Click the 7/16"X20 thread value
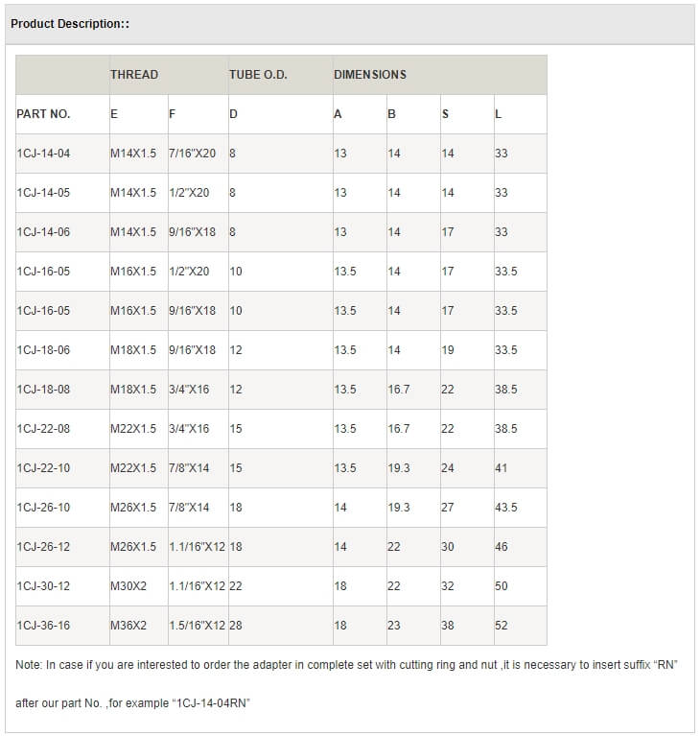The image size is (700, 736). click(192, 154)
